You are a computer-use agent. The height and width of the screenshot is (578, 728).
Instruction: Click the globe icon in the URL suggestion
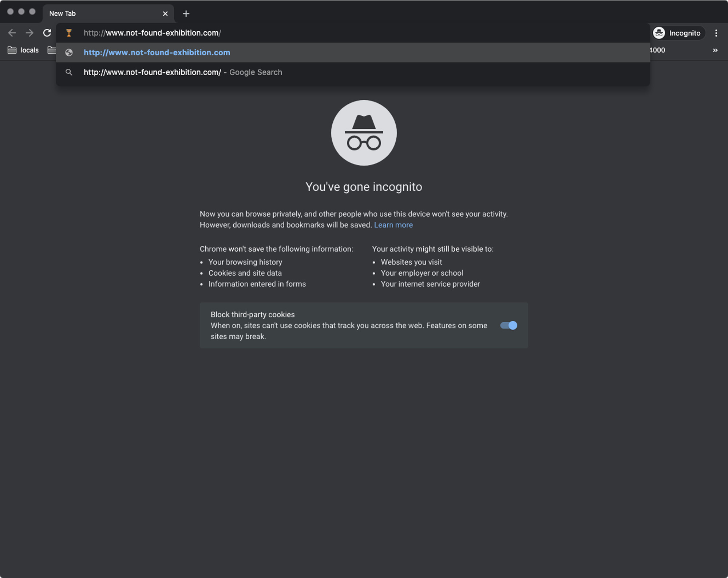(x=69, y=52)
